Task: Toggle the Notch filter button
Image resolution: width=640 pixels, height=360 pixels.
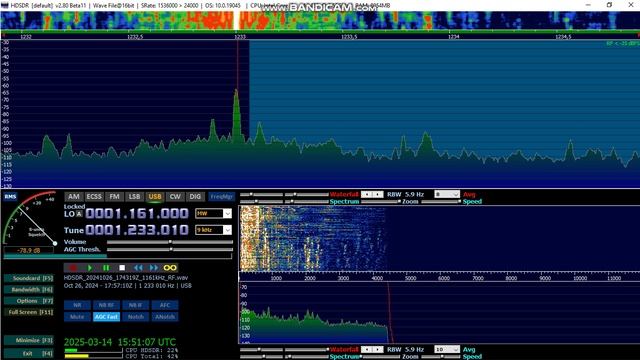Action: coord(136,317)
